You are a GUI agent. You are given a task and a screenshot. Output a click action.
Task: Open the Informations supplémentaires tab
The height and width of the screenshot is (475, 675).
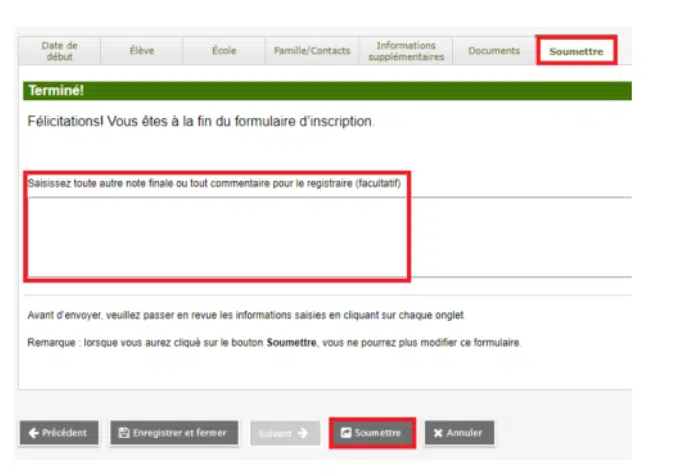406,51
